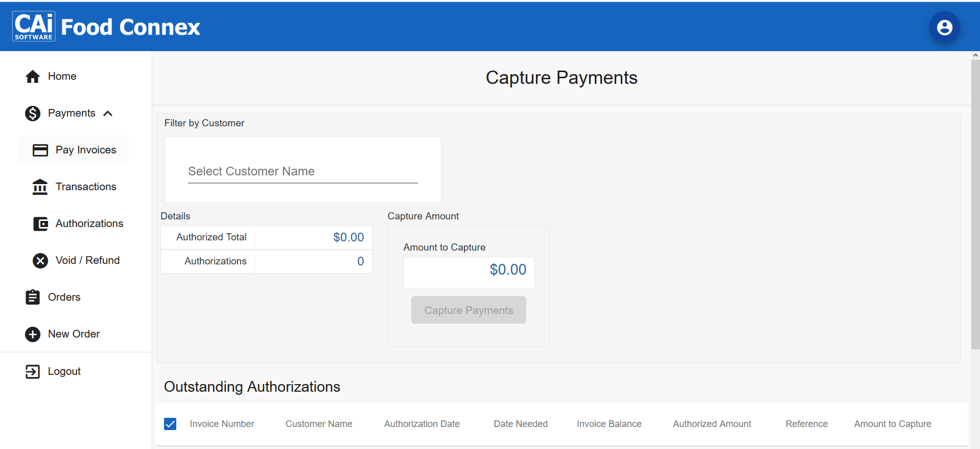This screenshot has width=980, height=449.
Task: Sort by Authorized Amount column
Action: point(712,424)
